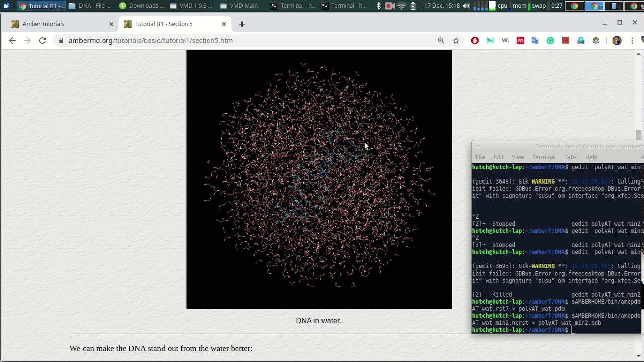Check the battery status icon
The height and width of the screenshot is (362, 644).
click(413, 6)
